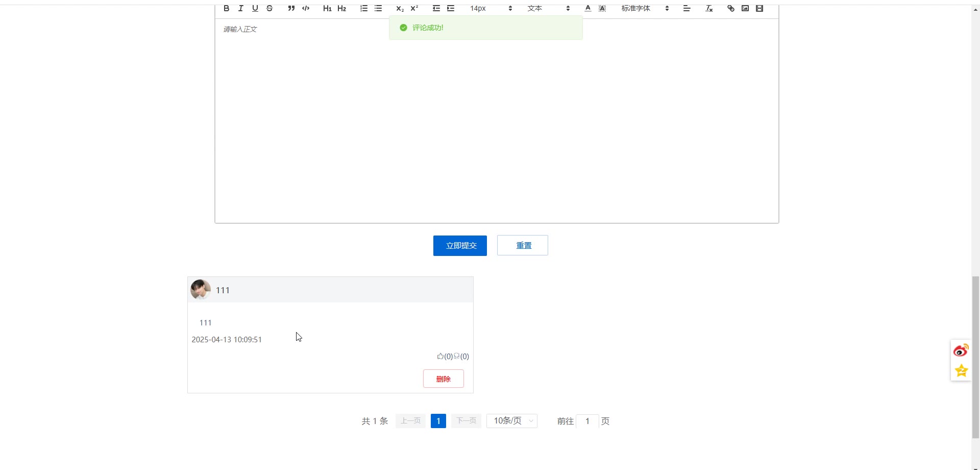The image size is (980, 470).
Task: Clear text formatting with the Tx icon
Action: pos(709,8)
